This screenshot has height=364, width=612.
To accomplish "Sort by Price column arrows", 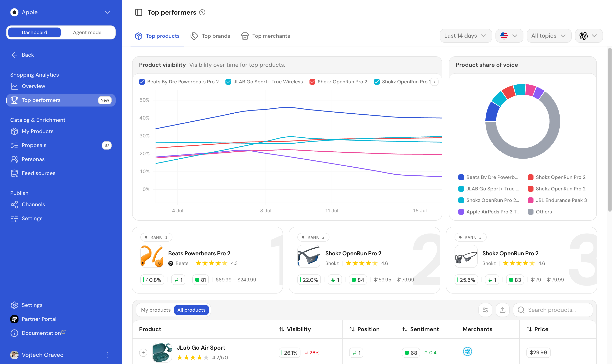I will click(529, 329).
